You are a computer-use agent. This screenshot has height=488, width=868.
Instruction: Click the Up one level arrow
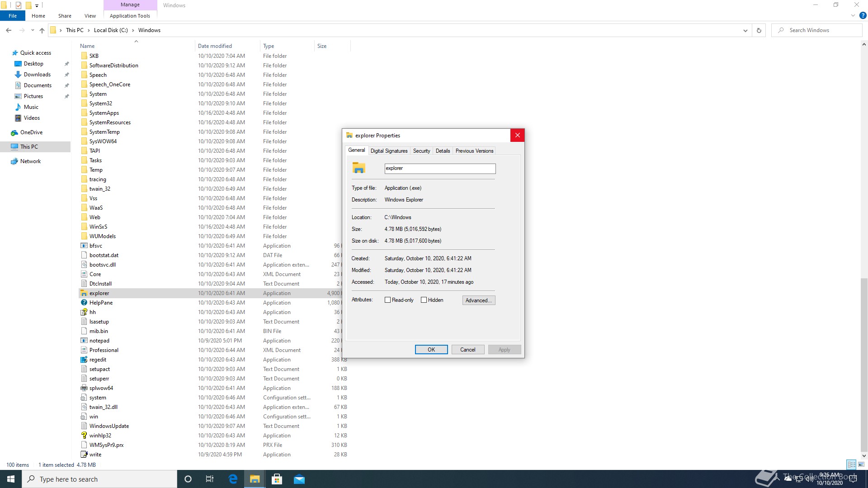(42, 30)
